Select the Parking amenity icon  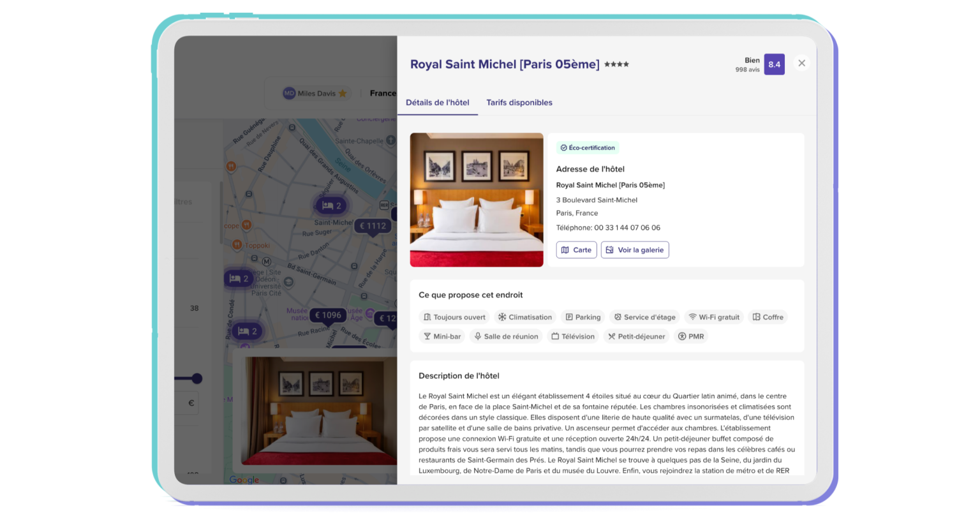pyautogui.click(x=569, y=317)
